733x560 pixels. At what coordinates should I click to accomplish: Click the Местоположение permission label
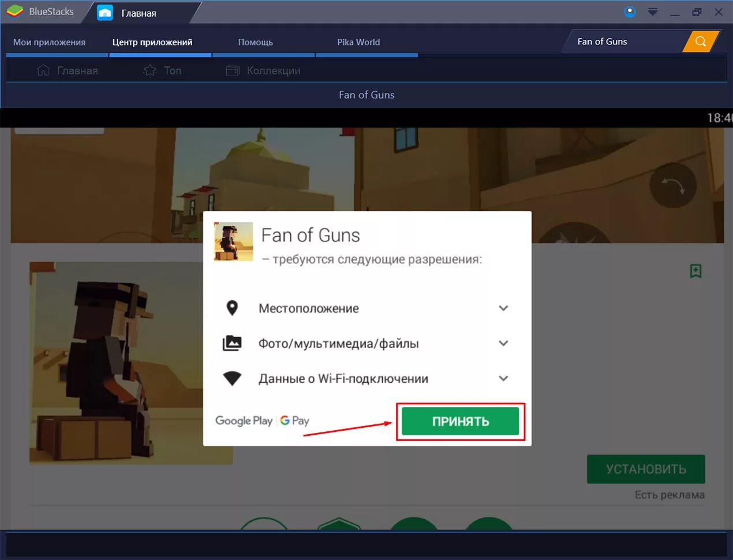pos(309,308)
